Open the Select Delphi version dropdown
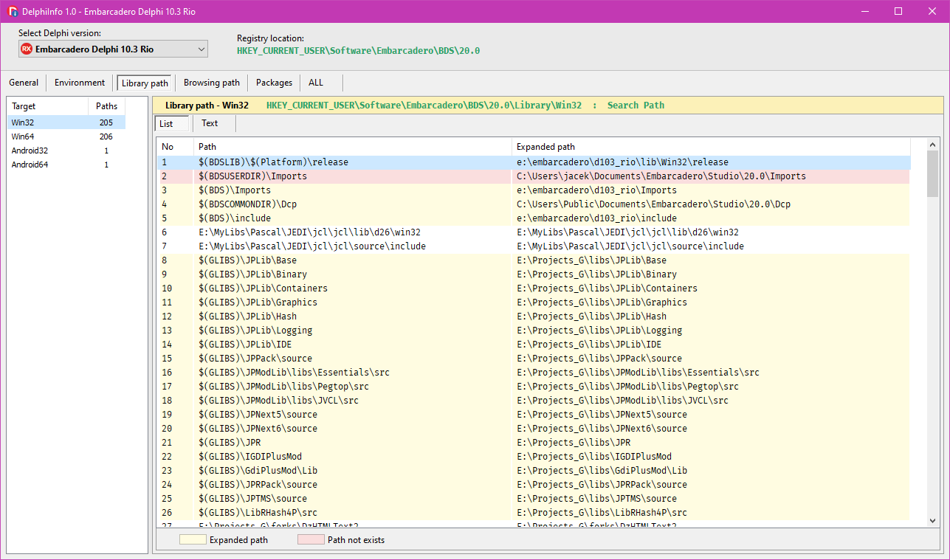The width and height of the screenshot is (950, 560). click(x=201, y=49)
